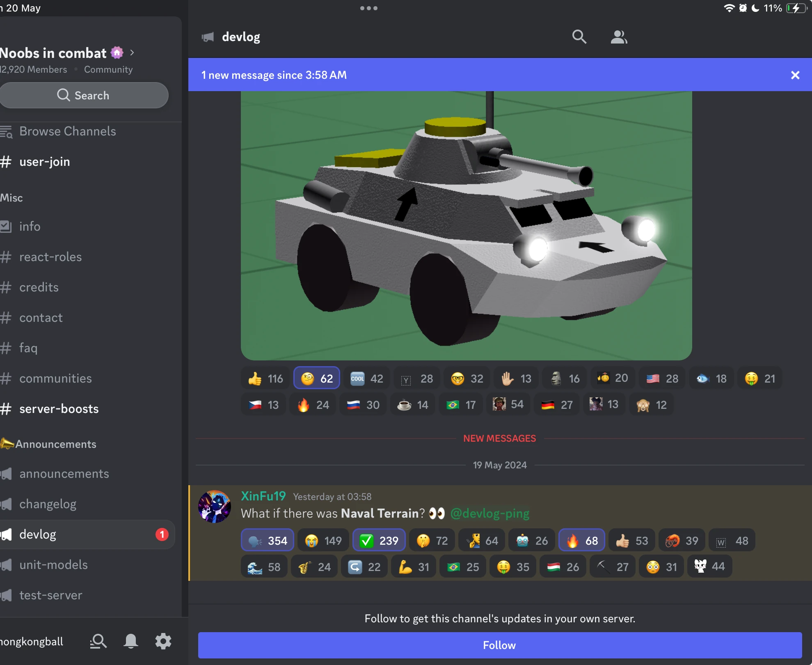Viewport: 812px width, 665px height.
Task: Click the @devlog-ping mention
Action: [x=489, y=514]
